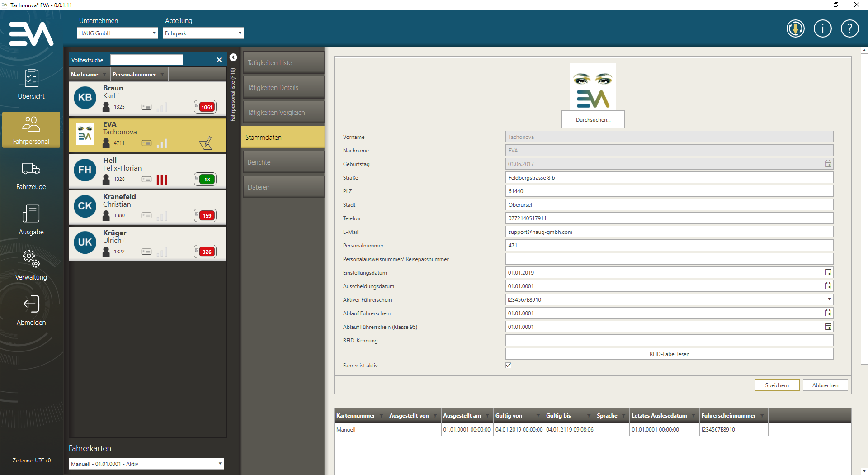Collapse the Fahrpersonalliste panel arrow

(233, 57)
